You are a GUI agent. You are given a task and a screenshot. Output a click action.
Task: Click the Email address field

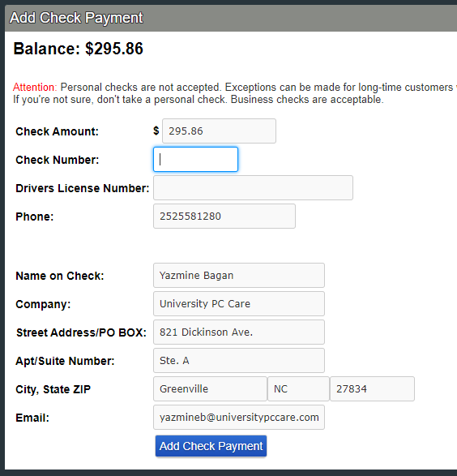239,417
